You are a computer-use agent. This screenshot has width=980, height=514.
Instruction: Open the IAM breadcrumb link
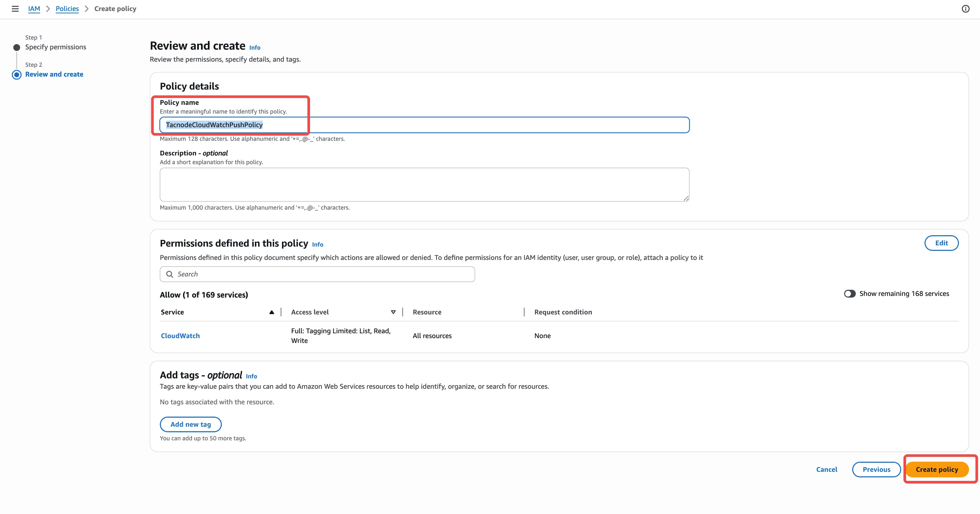click(34, 9)
